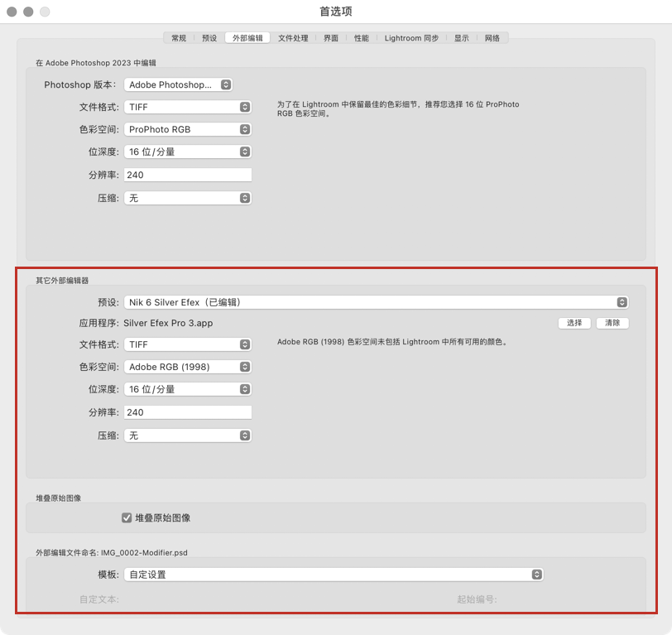
Task: Change the Adobe RGB (1998) 色彩空间 dropdown
Action: click(188, 367)
